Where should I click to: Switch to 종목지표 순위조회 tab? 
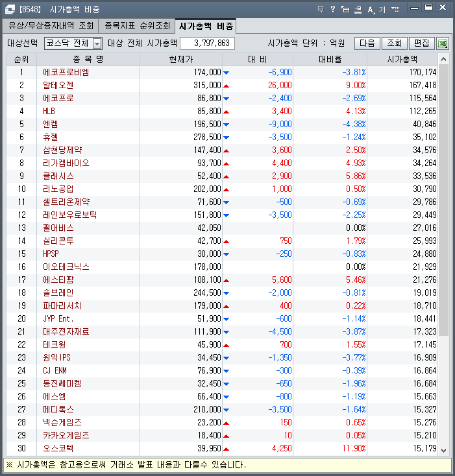click(x=137, y=26)
